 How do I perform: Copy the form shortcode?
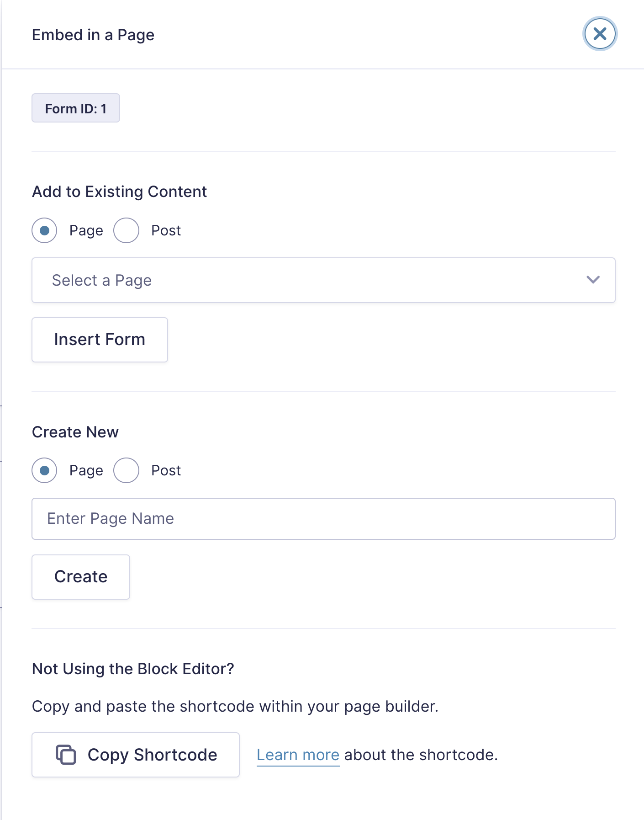pos(135,755)
